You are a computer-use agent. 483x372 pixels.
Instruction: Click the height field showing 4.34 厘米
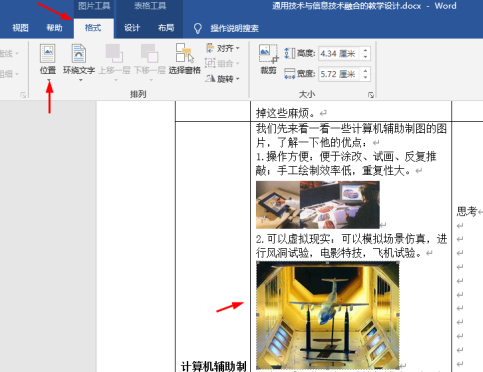pyautogui.click(x=339, y=54)
